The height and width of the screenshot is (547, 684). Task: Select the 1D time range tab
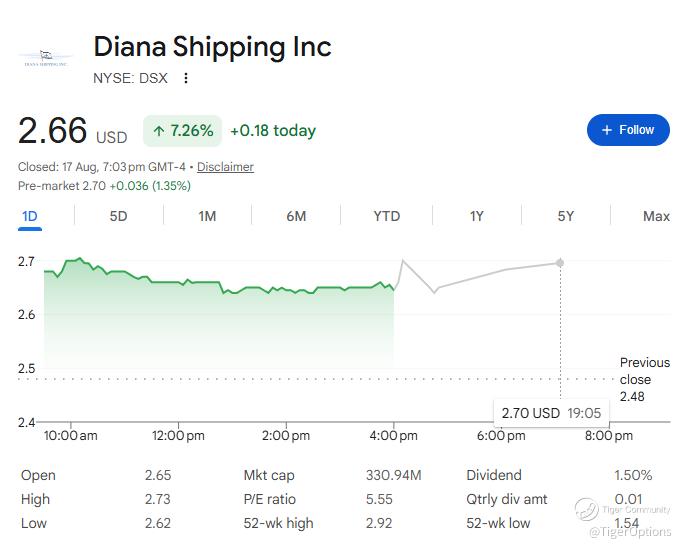[30, 216]
